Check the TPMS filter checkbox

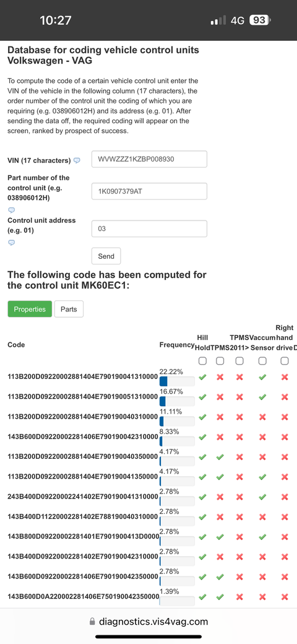click(x=220, y=361)
